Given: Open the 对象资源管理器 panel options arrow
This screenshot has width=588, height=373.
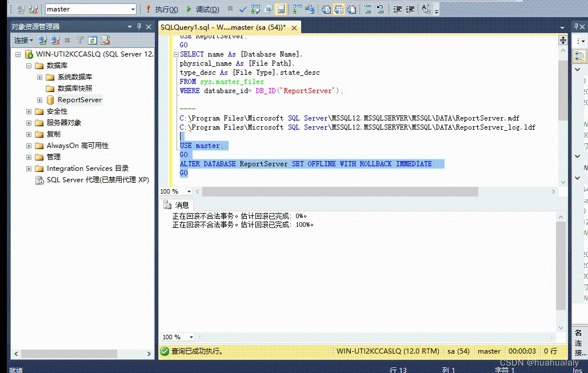Looking at the screenshot, I should coord(130,27).
